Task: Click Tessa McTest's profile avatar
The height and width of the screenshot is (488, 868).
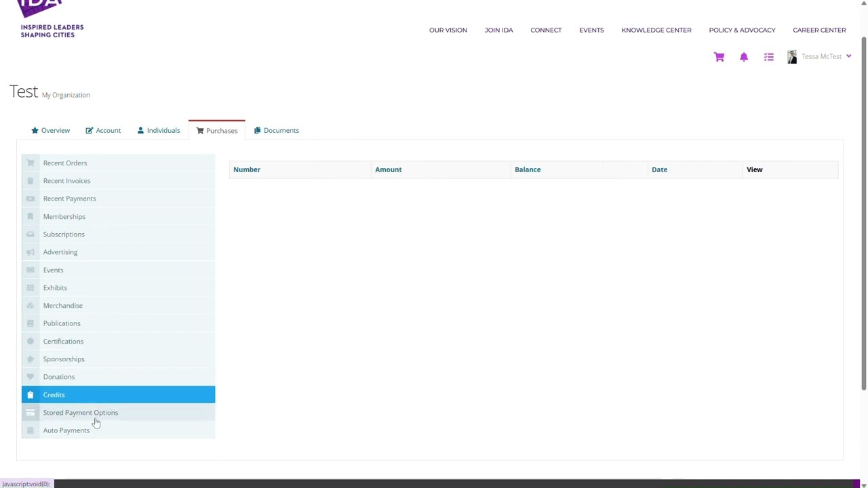Action: [792, 57]
